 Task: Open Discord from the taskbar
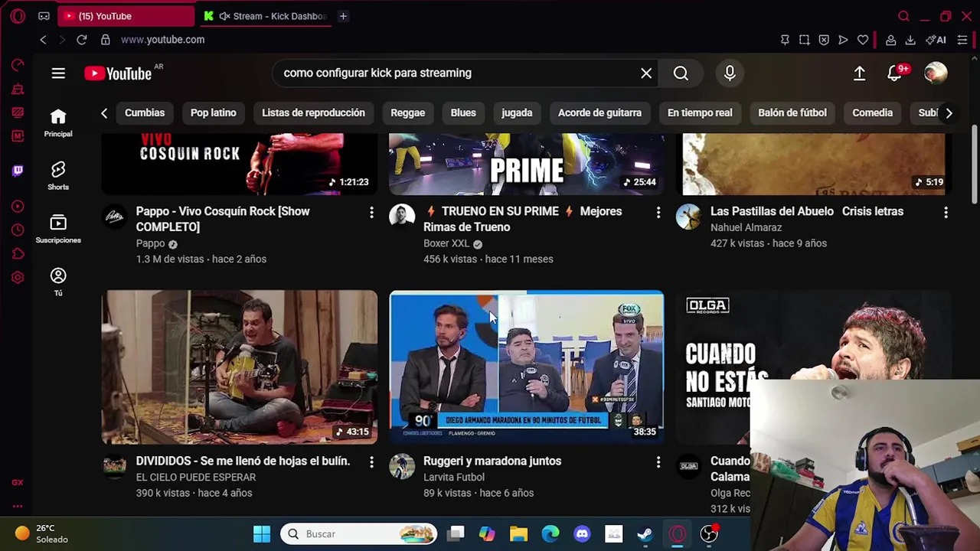(x=582, y=534)
